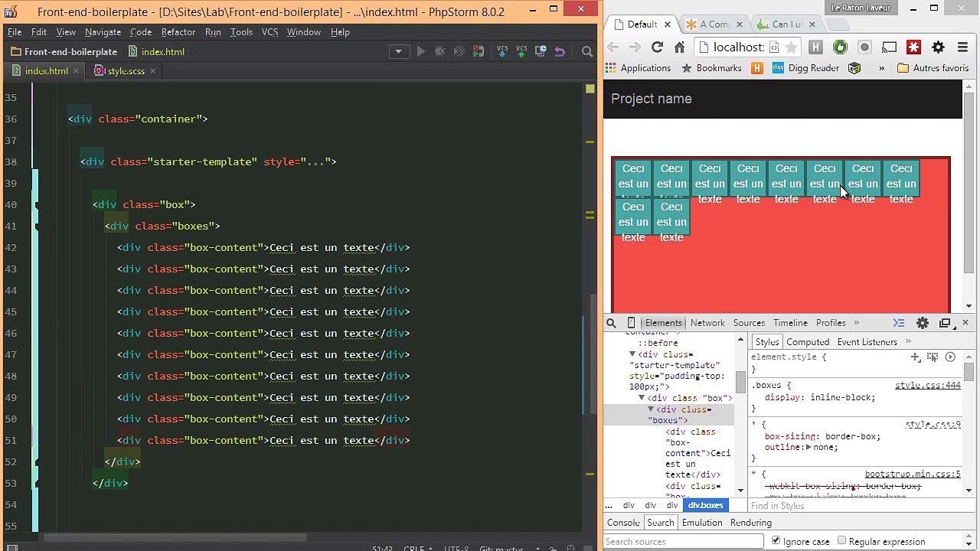Toggle DevTools device mode phone icon
The height and width of the screenshot is (551, 980).
[x=631, y=323]
